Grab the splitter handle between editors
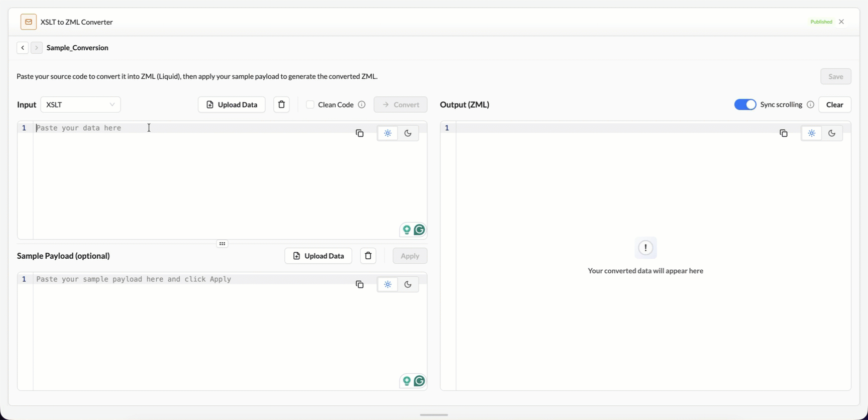Image resolution: width=868 pixels, height=420 pixels. tap(222, 244)
